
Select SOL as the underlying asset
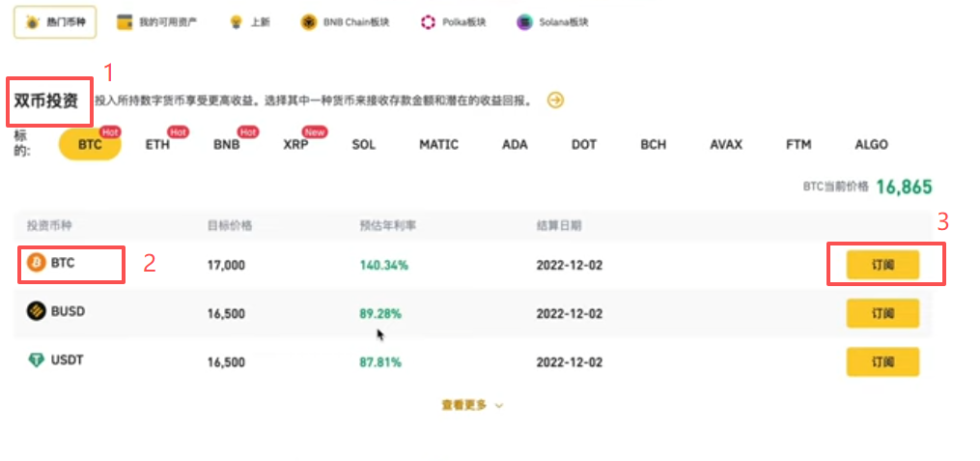[364, 145]
